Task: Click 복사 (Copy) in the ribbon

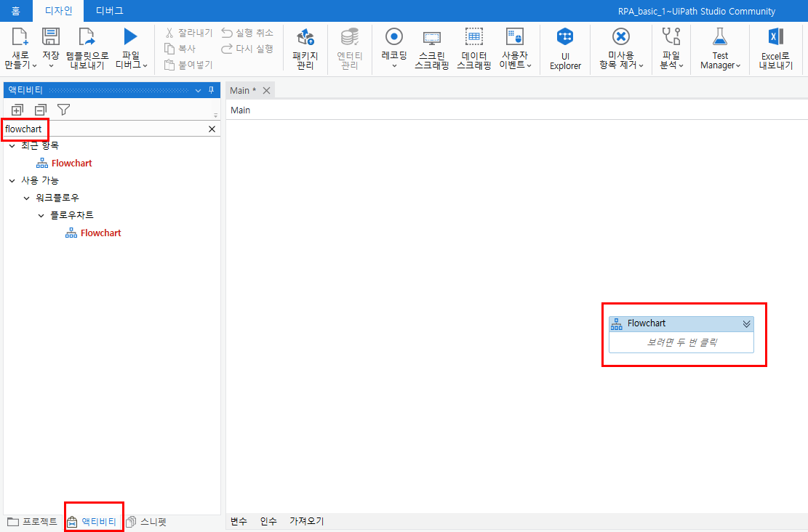Action: [180, 49]
